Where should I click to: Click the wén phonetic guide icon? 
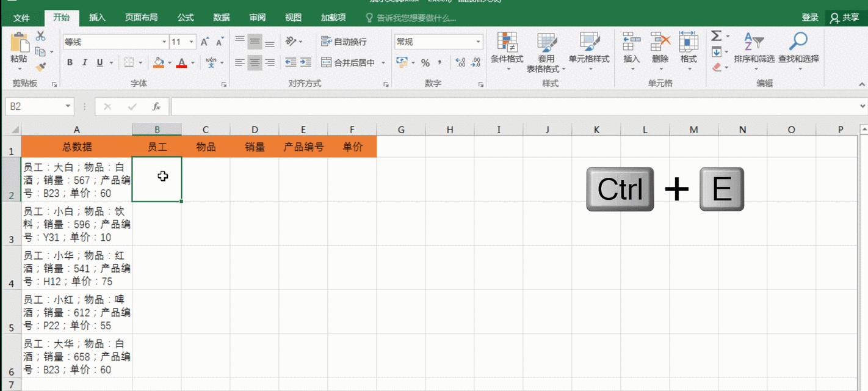tap(211, 62)
